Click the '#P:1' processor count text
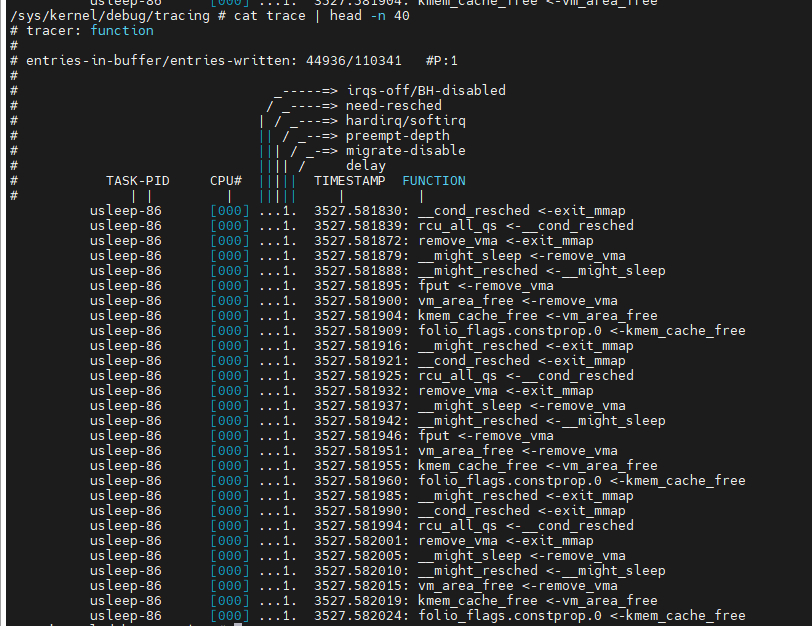Image resolution: width=812 pixels, height=626 pixels. point(441,61)
